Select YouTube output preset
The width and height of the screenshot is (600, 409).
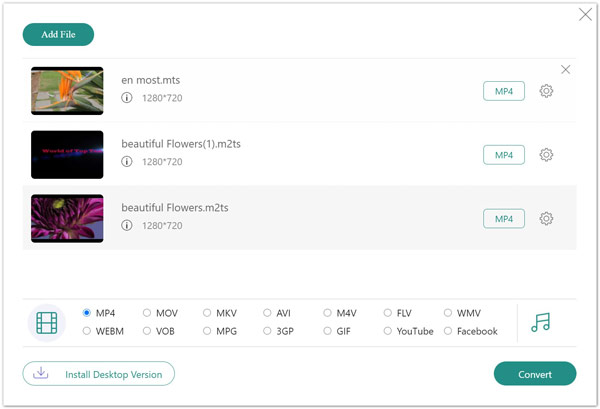(388, 331)
